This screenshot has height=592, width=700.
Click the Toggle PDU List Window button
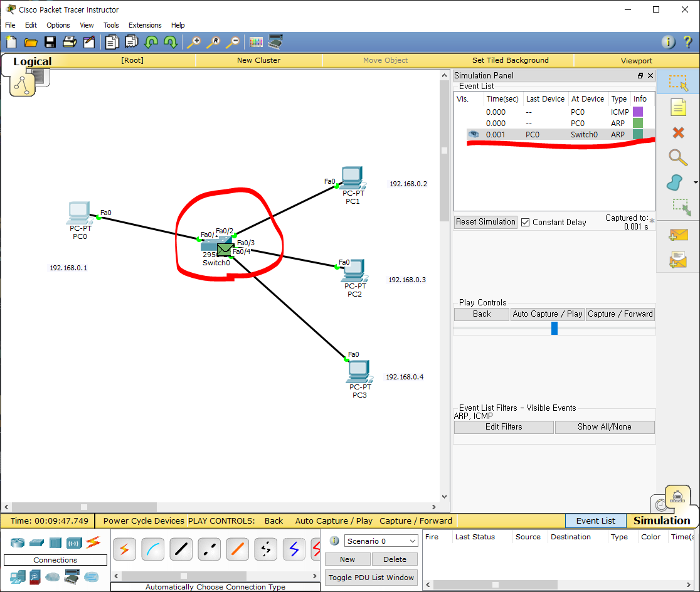[371, 578]
